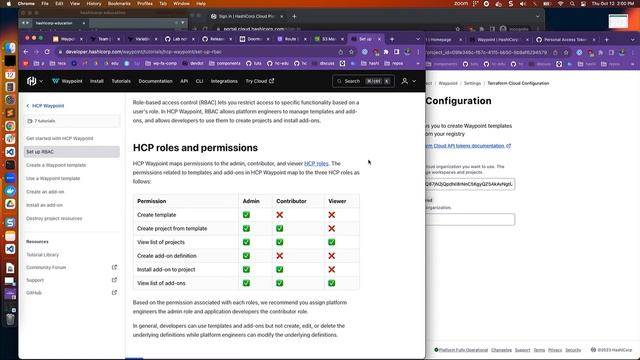Open Create an add-on tutorial
The width and height of the screenshot is (640, 360).
pos(45,192)
